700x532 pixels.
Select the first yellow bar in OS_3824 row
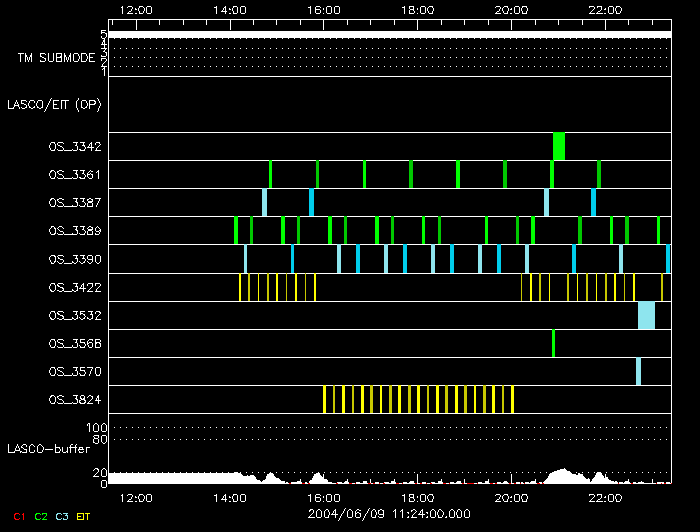[x=324, y=399]
